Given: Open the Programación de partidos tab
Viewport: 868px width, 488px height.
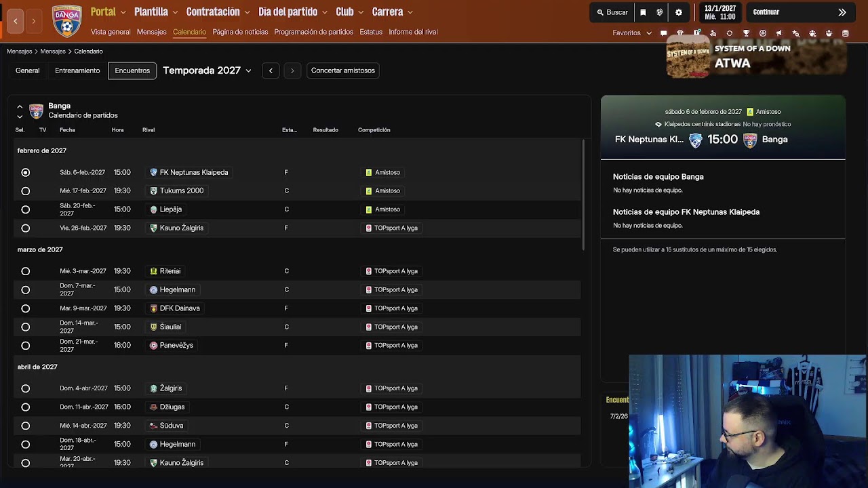Looking at the screenshot, I should click(x=313, y=32).
